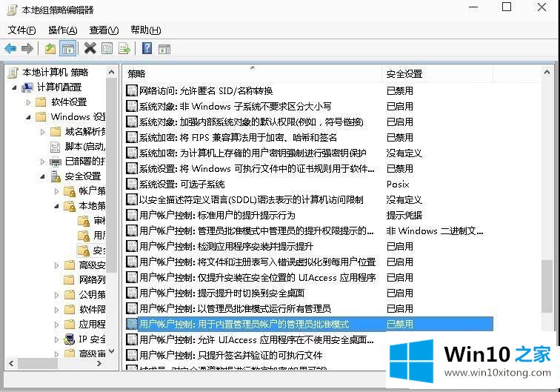Image resolution: width=560 pixels, height=392 pixels.
Task: Toggle the show/hide console tree icon
Action: [x=67, y=48]
